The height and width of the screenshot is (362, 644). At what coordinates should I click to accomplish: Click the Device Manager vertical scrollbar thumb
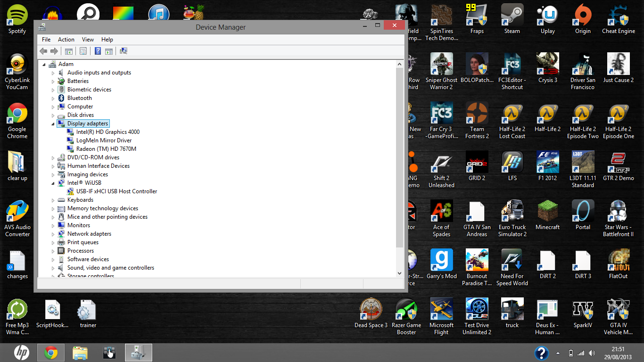coord(400,158)
